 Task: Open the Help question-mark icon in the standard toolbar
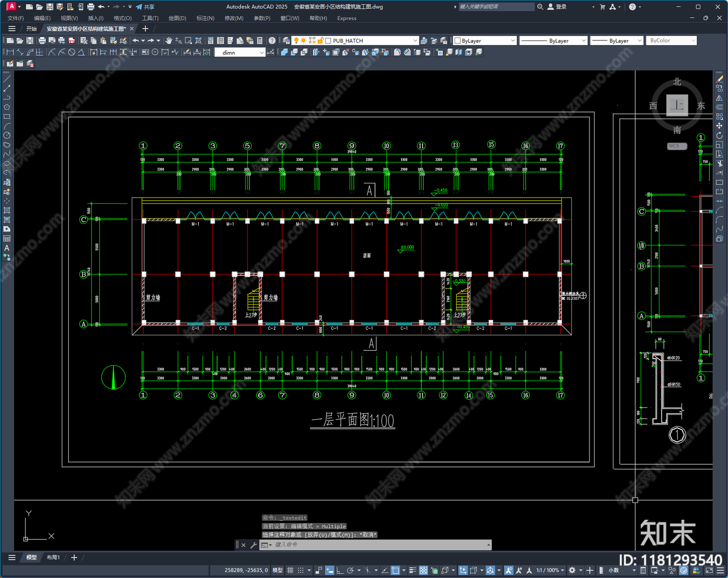[272, 41]
